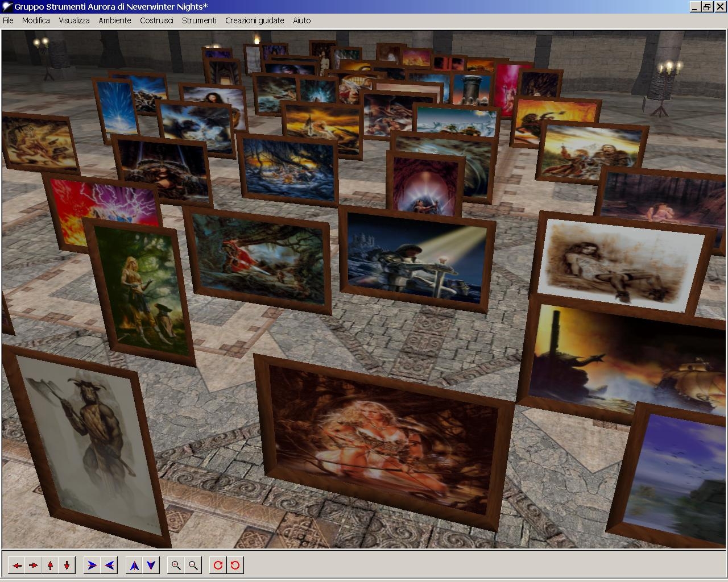
Task: Open the Strumenti menu
Action: [199, 20]
